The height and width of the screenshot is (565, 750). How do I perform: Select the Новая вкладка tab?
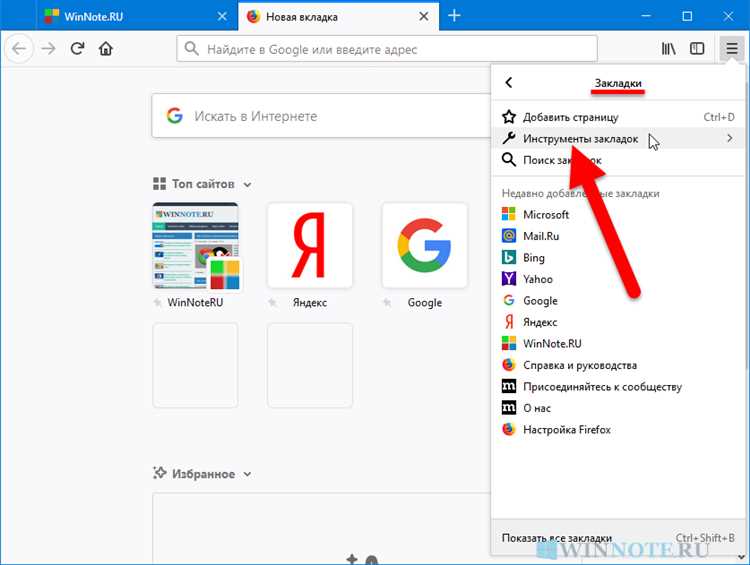tap(338, 16)
